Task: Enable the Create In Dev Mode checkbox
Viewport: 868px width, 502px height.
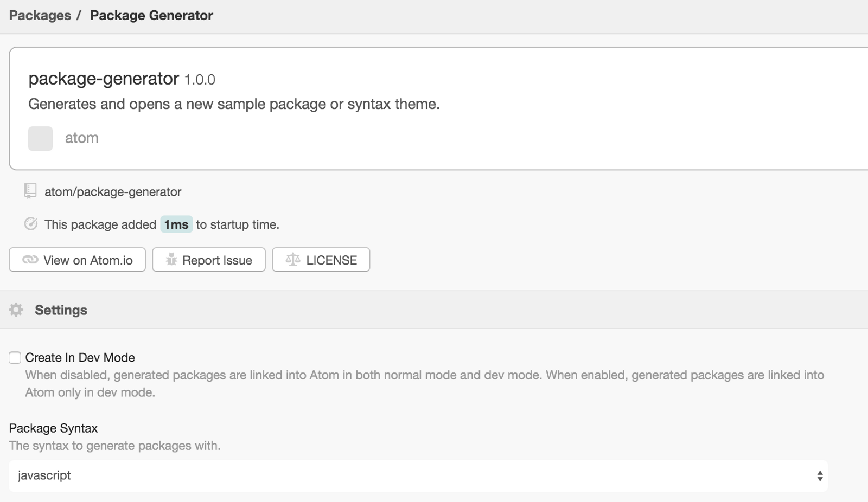Action: pyautogui.click(x=15, y=358)
